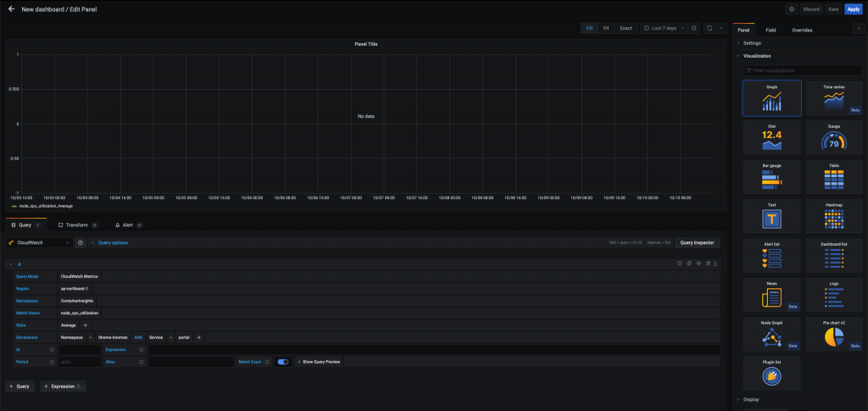Toggle query A visibility eye icon
Screen dimensions: 868x411
click(698, 264)
